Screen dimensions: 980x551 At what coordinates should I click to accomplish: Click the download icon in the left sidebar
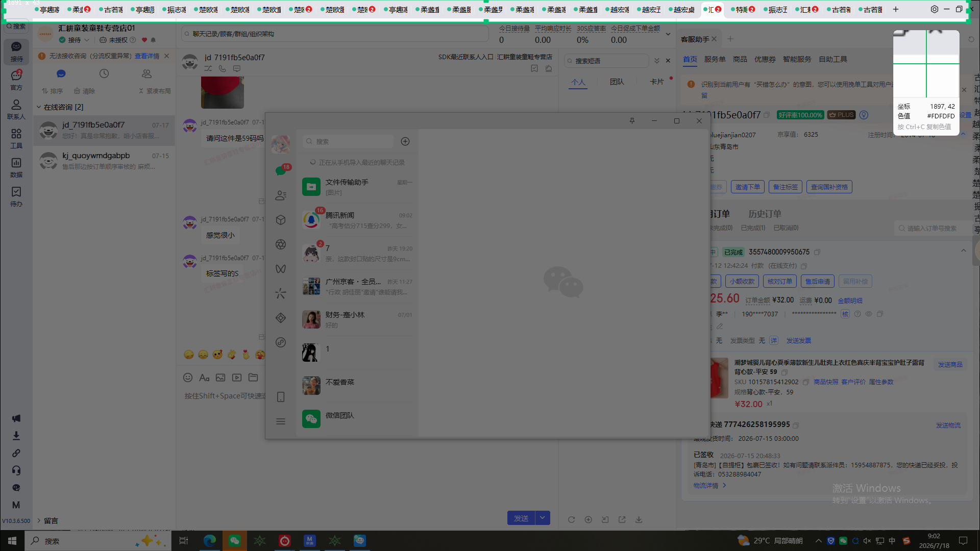pos(16,436)
